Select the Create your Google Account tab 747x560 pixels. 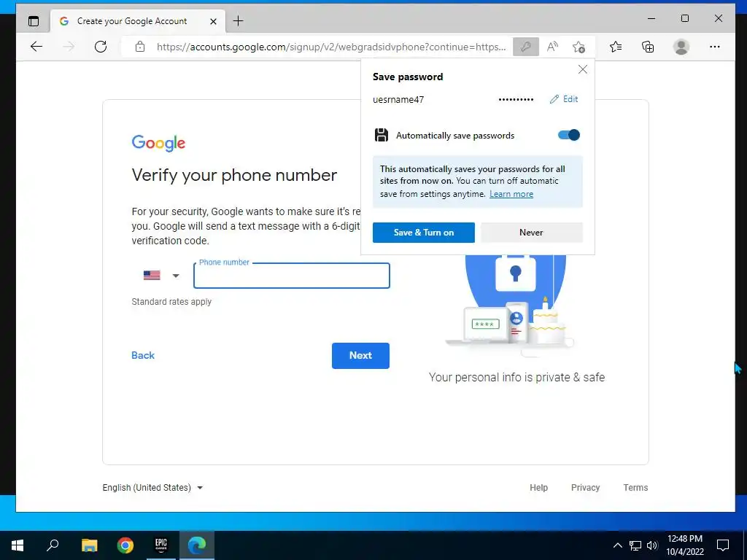[138, 21]
